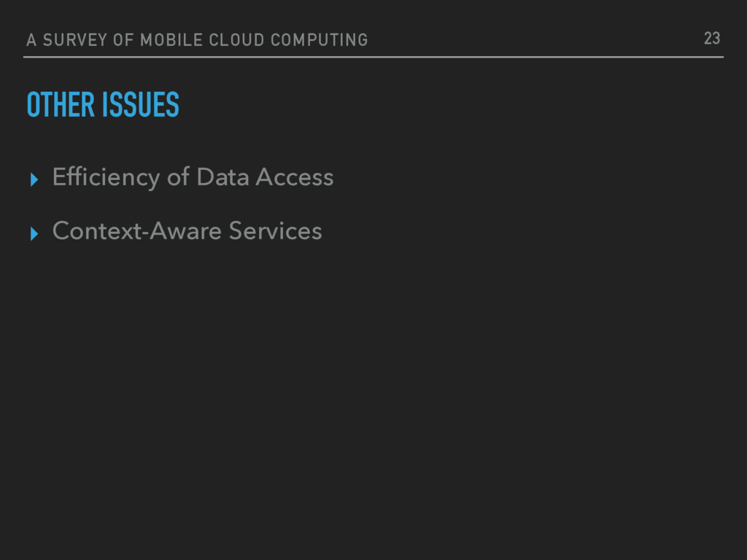Select the word Context-Aware in second bullet
This screenshot has width=747, height=560.
136,231
